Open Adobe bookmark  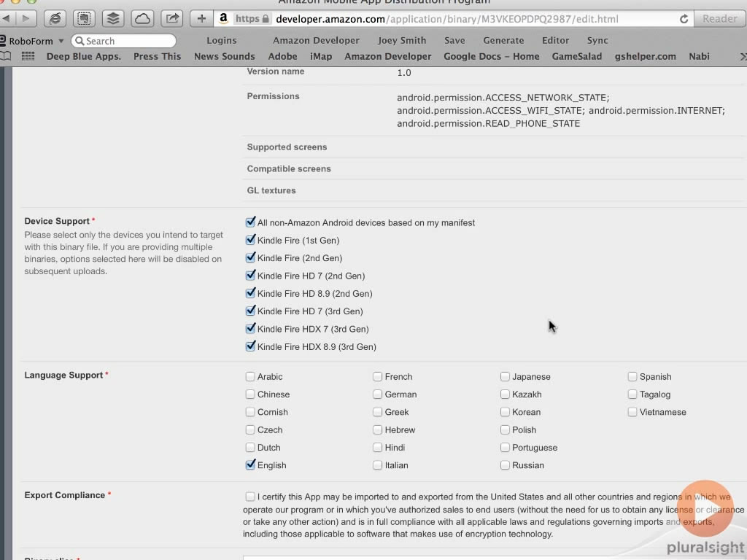pyautogui.click(x=282, y=56)
